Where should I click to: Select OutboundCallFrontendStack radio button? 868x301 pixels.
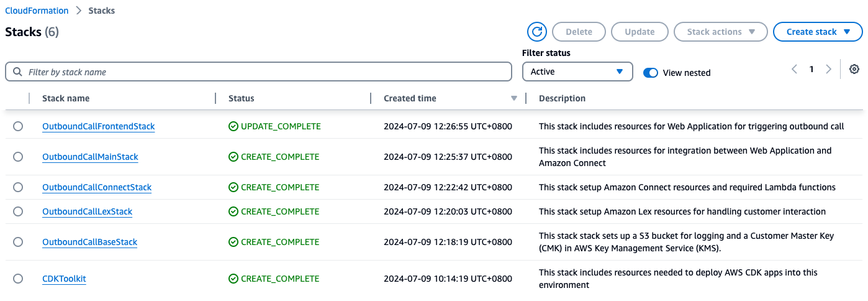[x=18, y=126]
